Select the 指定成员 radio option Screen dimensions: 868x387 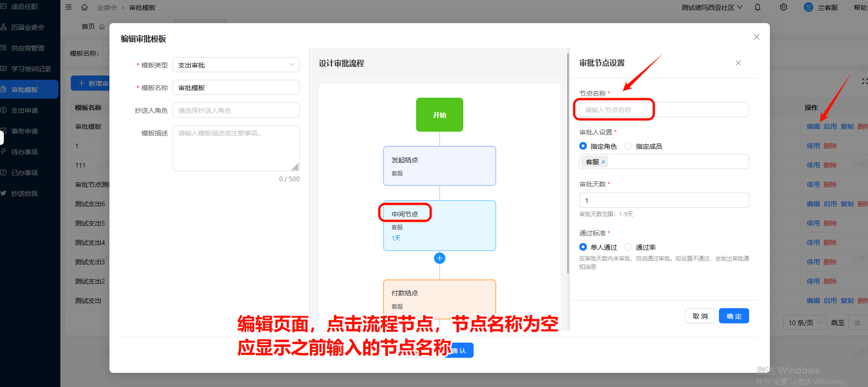628,146
